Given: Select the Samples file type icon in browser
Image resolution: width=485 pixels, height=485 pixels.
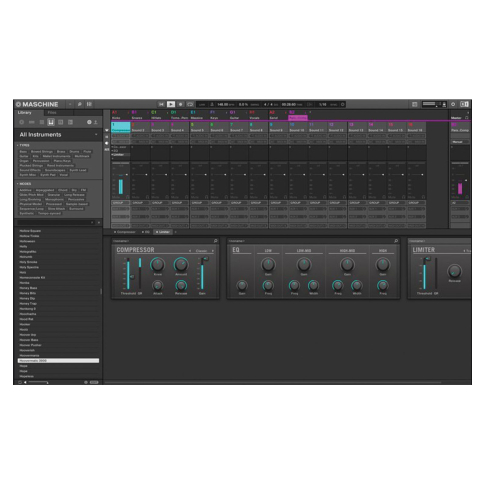Looking at the screenshot, I should [x=70, y=122].
